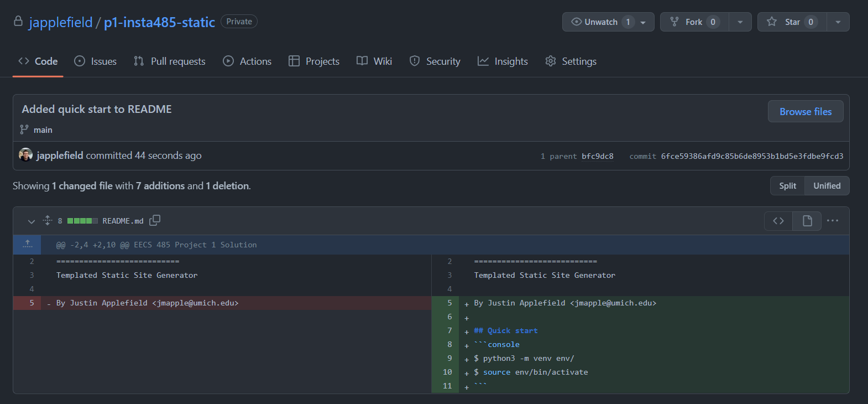Open parent commit bfc9dc8
Image resolution: width=868 pixels, height=404 pixels.
[x=598, y=156]
